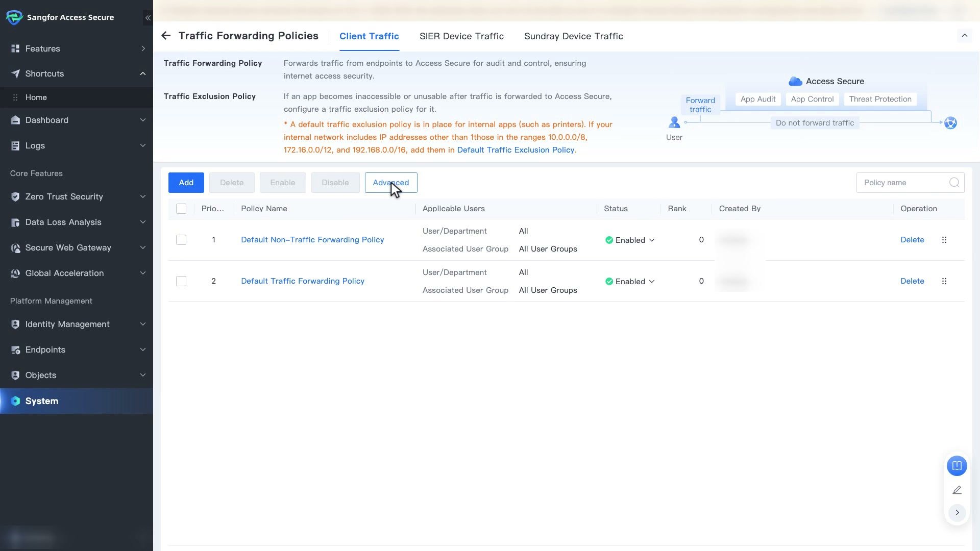This screenshot has height=551, width=980.
Task: Click the Advanced button
Action: coord(391,183)
